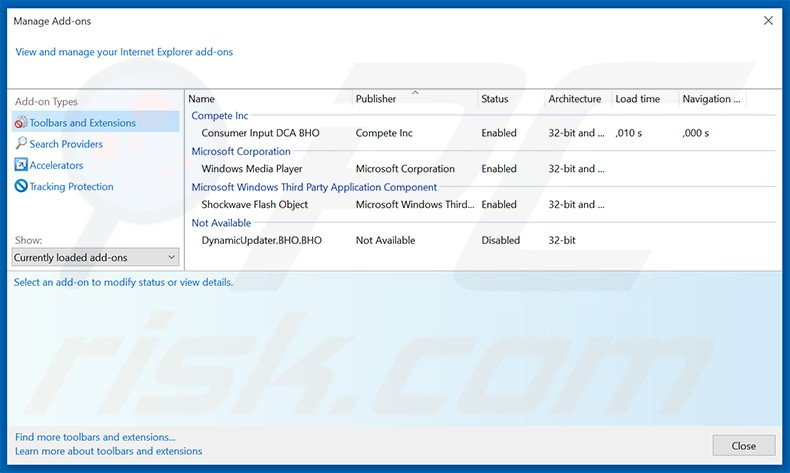The width and height of the screenshot is (790, 473).
Task: Click the Accelerators icon
Action: coord(21,165)
